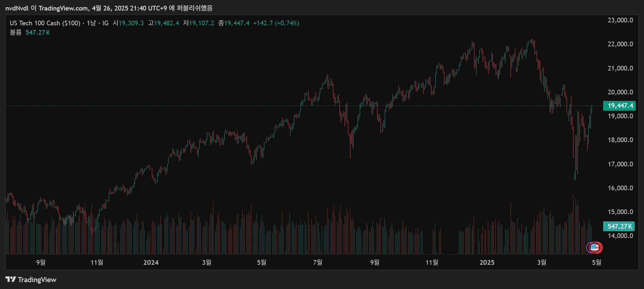Click the 1날 interval label in legend
The height and width of the screenshot is (289, 644).
click(91, 23)
